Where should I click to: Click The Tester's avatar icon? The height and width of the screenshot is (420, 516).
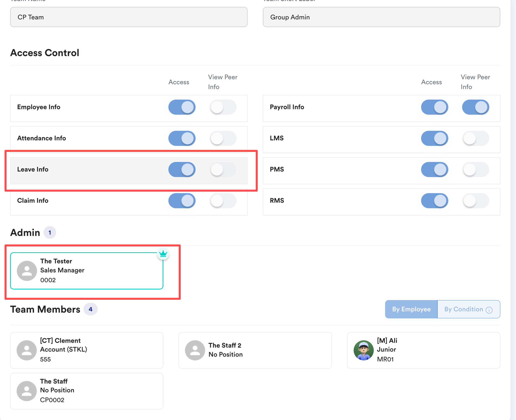(27, 271)
